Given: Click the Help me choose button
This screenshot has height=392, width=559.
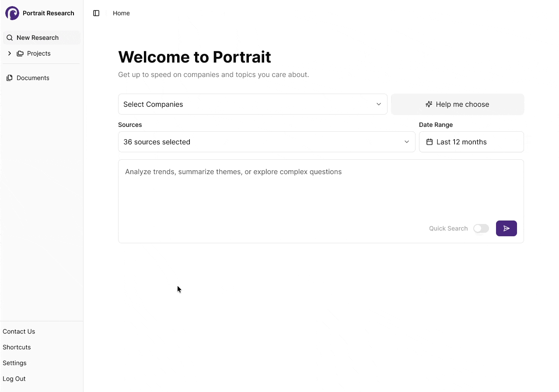Looking at the screenshot, I should click(x=458, y=104).
